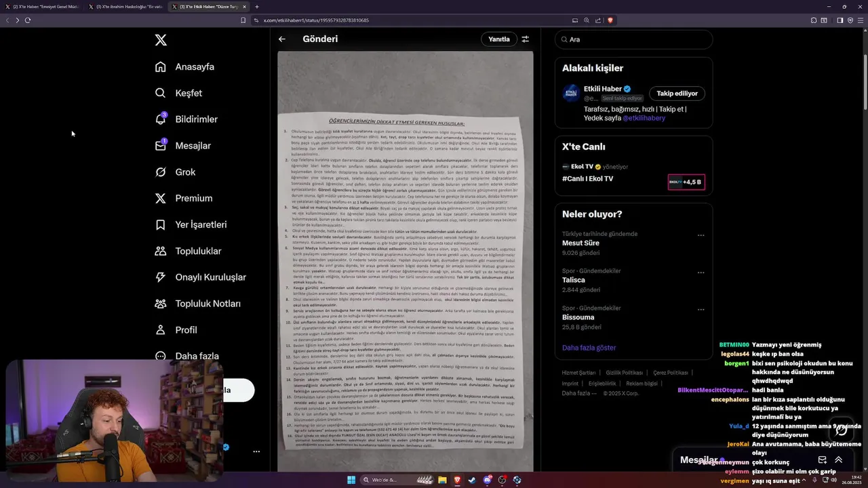This screenshot has width=868, height=488.
Task: Open Daha fazla menu in the sidebar
Action: tap(187, 356)
